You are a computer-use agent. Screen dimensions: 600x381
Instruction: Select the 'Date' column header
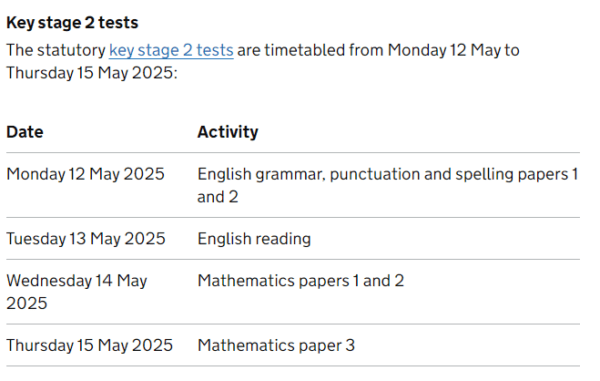[x=25, y=132]
